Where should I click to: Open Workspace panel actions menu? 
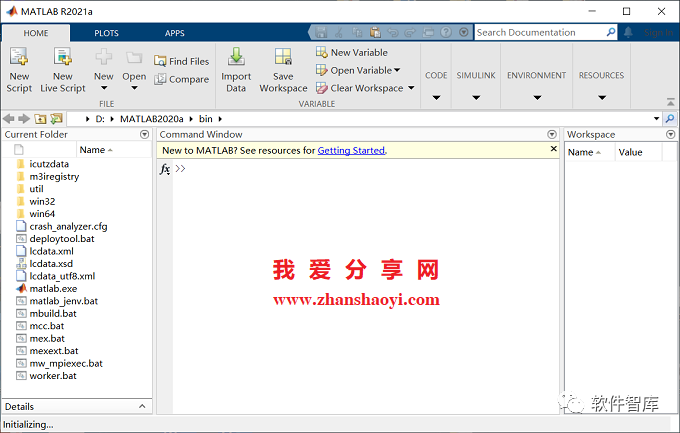click(670, 134)
